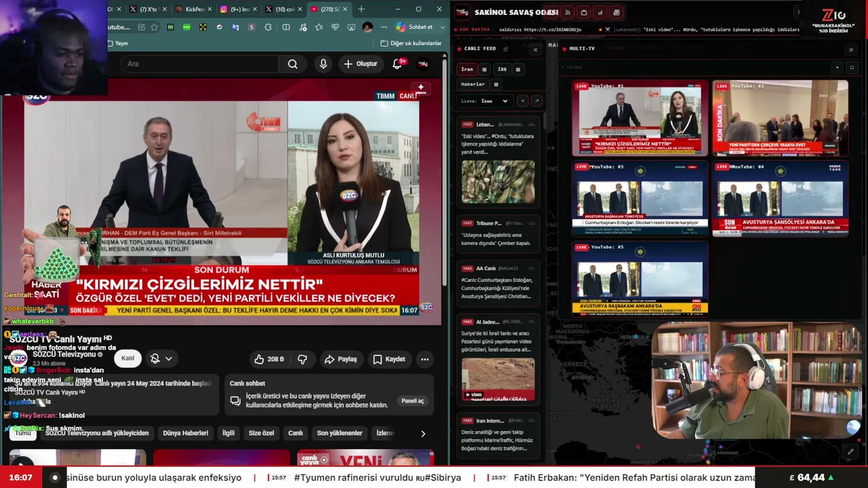
Task: Pop out the Canlı Feed panel
Action: coord(506,49)
